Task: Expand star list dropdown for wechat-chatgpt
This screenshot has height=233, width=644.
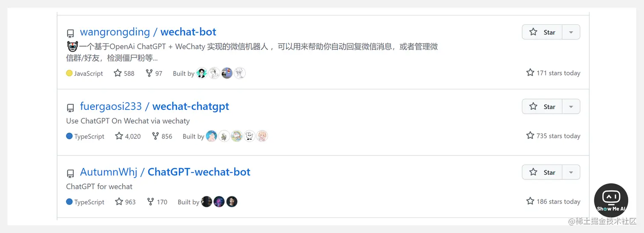Action: point(571,106)
